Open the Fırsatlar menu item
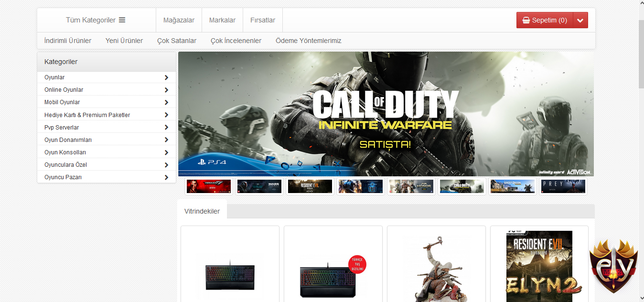Image resolution: width=644 pixels, height=302 pixels. (x=263, y=20)
